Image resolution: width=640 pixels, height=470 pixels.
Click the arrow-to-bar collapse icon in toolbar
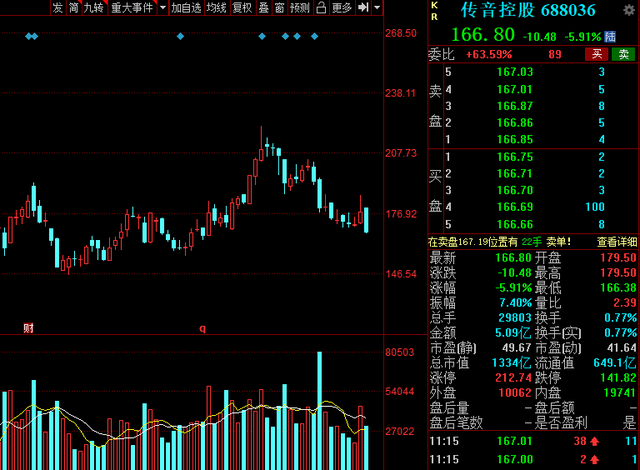click(x=363, y=7)
